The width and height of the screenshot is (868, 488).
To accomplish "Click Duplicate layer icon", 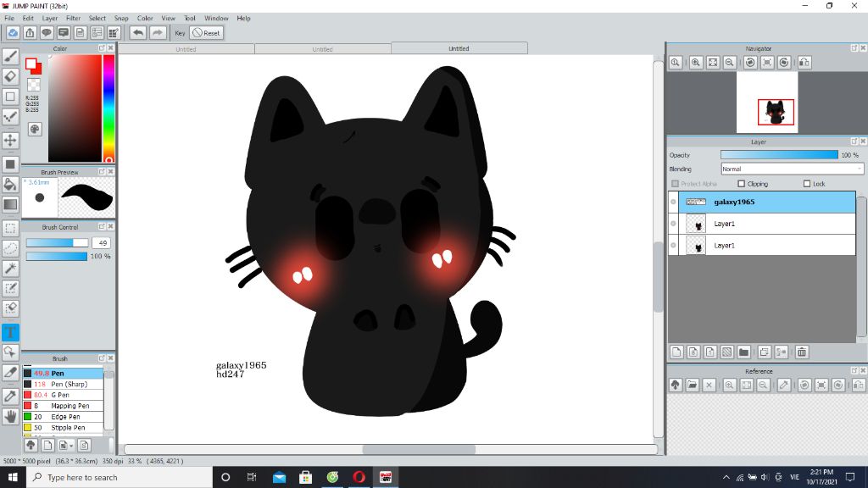I will (765, 352).
